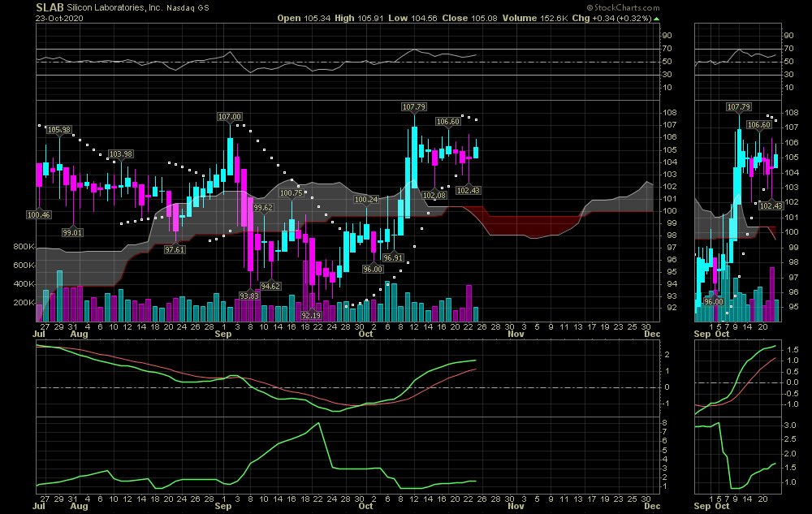This screenshot has width=812, height=514.
Task: Select the High 105.91 value
Action: 359,18
